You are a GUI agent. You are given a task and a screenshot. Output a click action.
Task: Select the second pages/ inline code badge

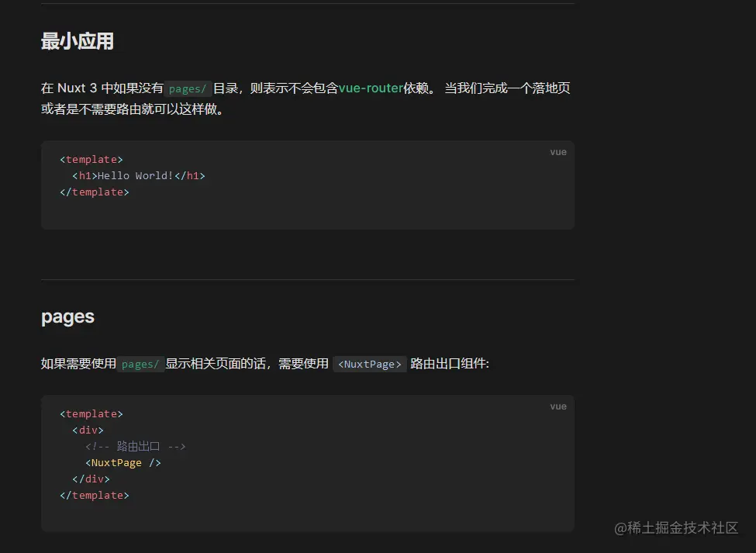click(140, 364)
